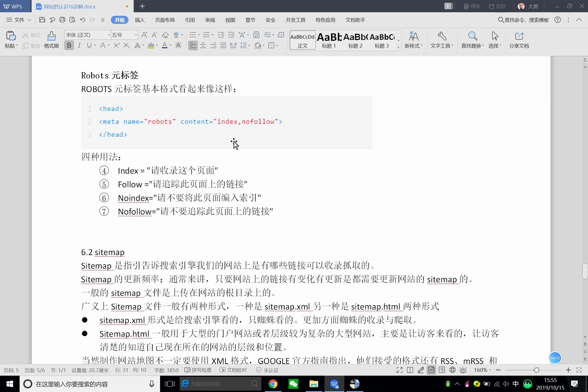Apply the Heading 2 style
The height and width of the screenshot is (392, 588).
pyautogui.click(x=356, y=40)
